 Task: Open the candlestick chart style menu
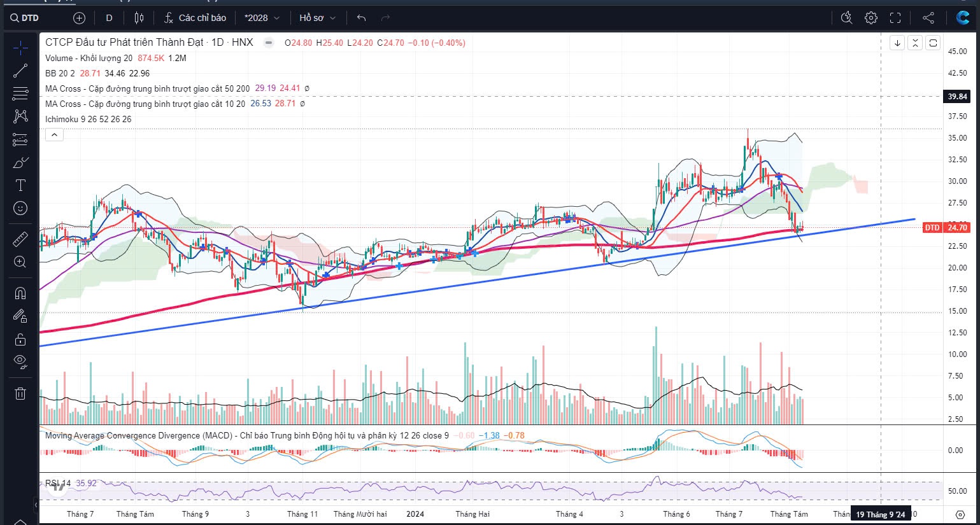pos(139,18)
